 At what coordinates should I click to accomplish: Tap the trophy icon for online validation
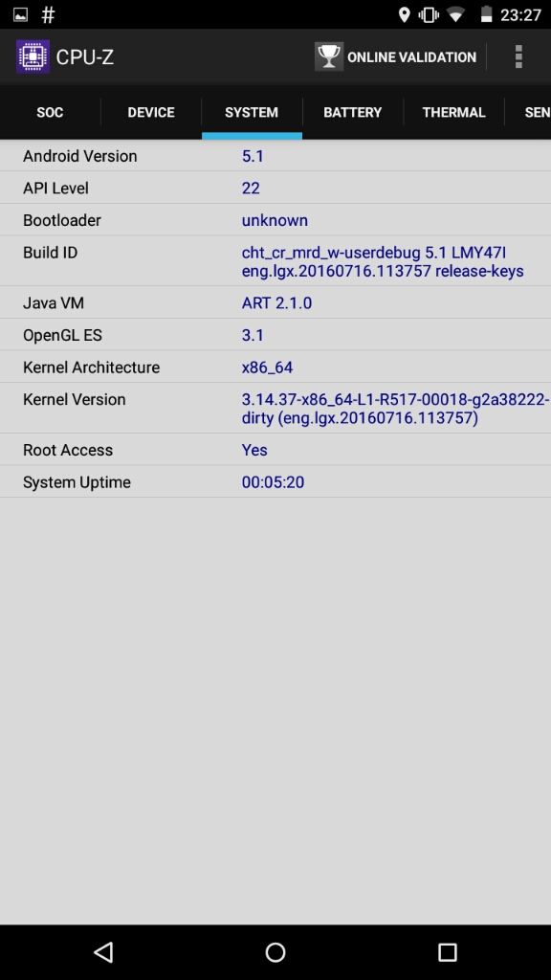(x=329, y=56)
